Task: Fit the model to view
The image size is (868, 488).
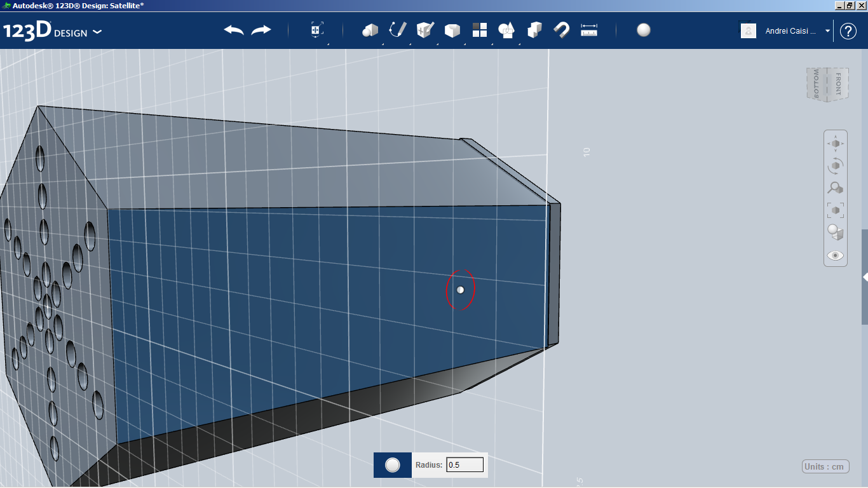Action: 836,210
